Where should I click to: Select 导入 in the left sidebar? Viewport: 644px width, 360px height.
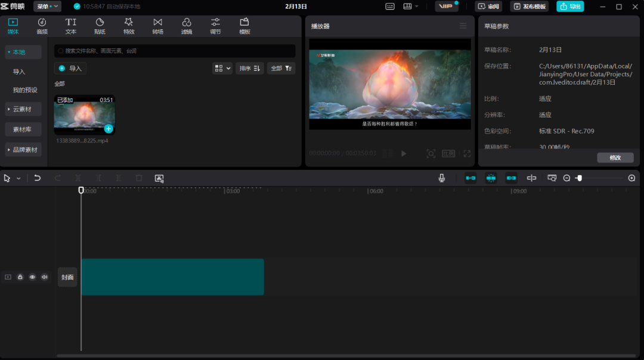[x=19, y=72]
